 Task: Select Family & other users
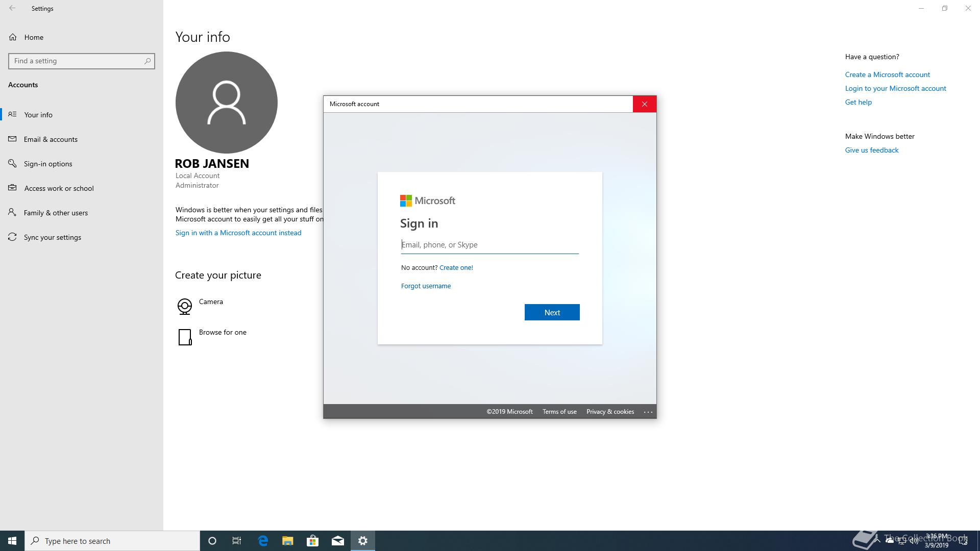click(56, 213)
